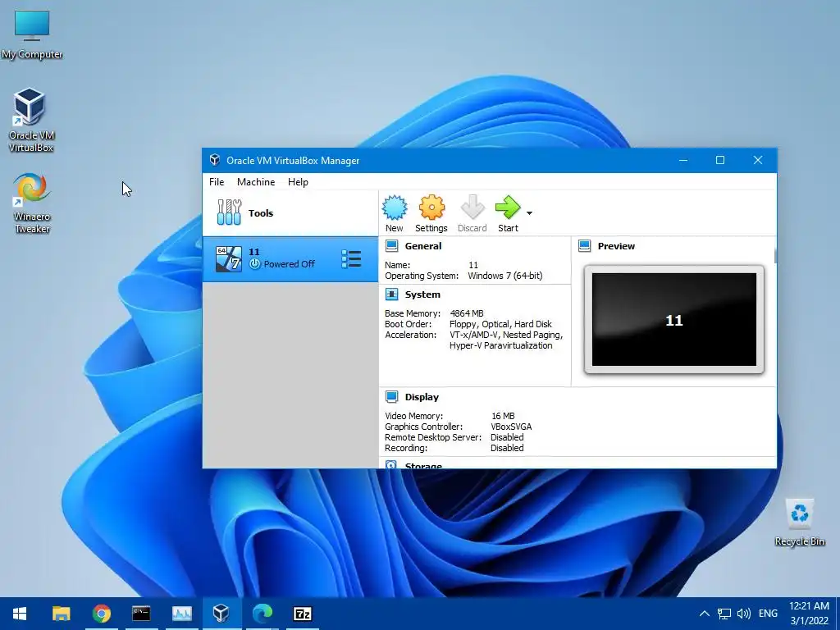This screenshot has width=840, height=630.
Task: Click the Windows 7 OS icon of VM 11
Action: (229, 259)
